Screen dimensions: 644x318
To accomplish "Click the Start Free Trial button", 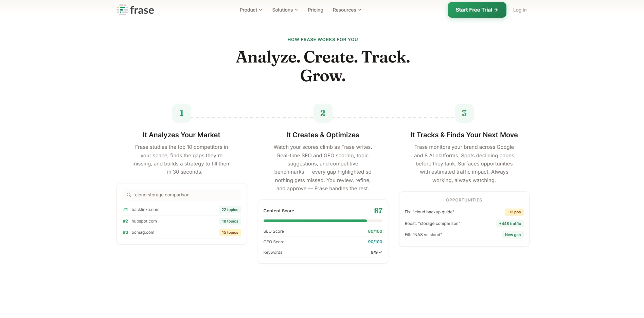I will [477, 10].
